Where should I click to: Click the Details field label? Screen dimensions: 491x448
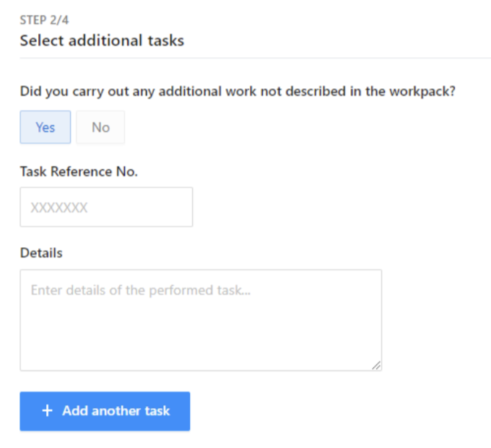click(x=41, y=253)
